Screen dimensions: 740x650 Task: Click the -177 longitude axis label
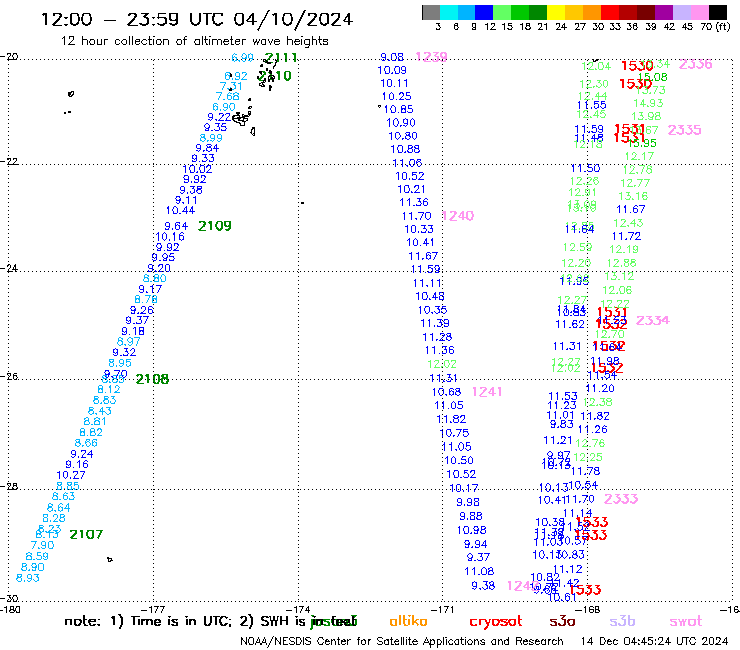pos(154,609)
